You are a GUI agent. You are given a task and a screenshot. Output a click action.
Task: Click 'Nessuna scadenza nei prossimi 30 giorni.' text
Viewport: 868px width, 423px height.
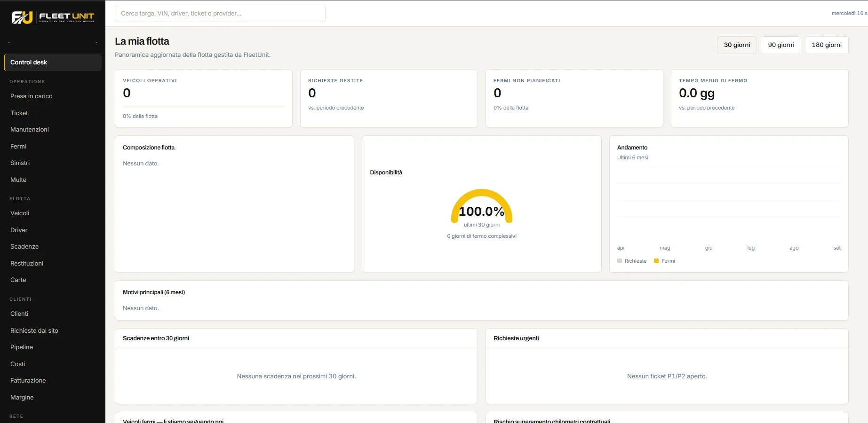coord(296,376)
